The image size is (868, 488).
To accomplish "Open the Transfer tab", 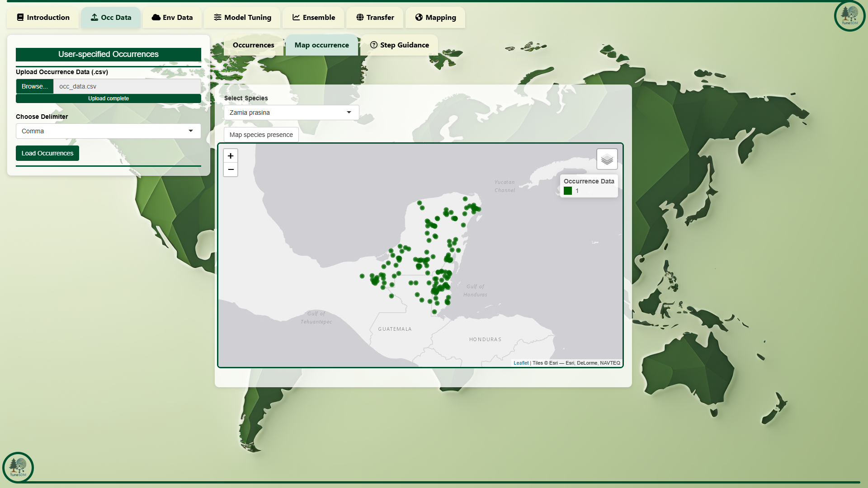I will point(375,18).
